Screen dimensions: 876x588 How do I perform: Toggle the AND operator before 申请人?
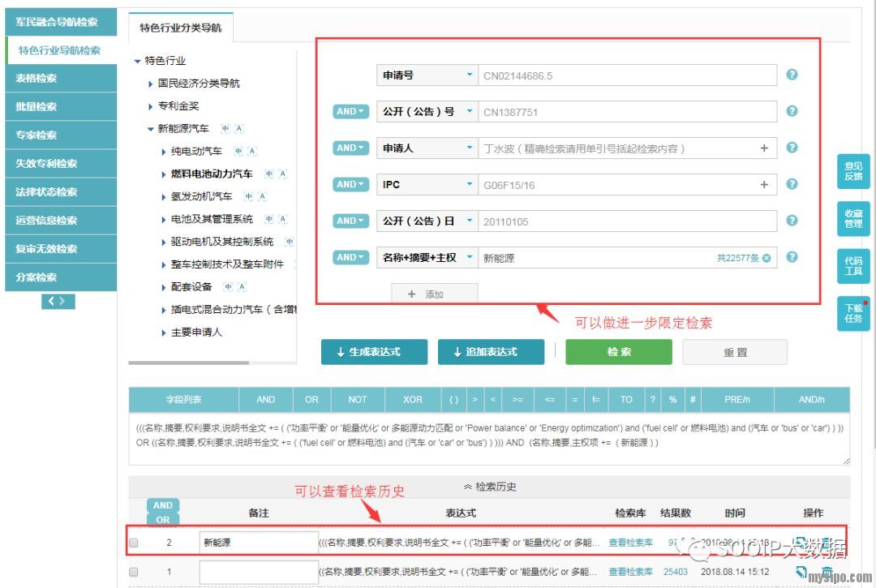point(350,148)
